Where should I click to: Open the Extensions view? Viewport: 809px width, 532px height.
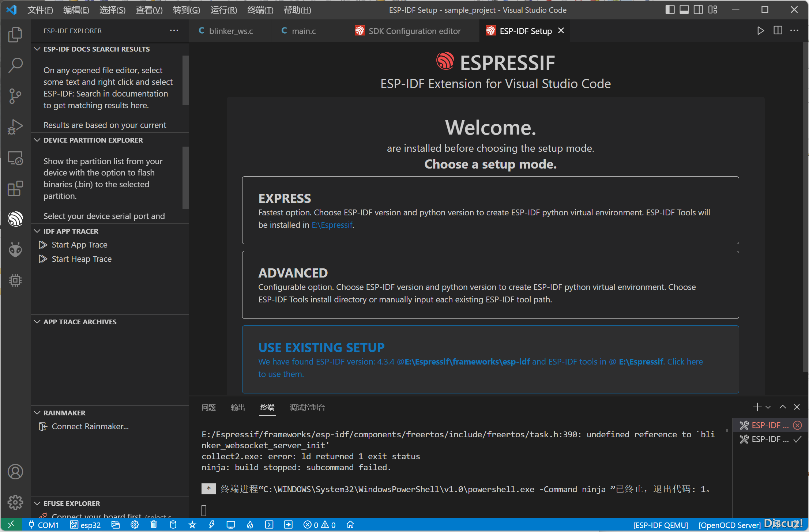[15, 189]
